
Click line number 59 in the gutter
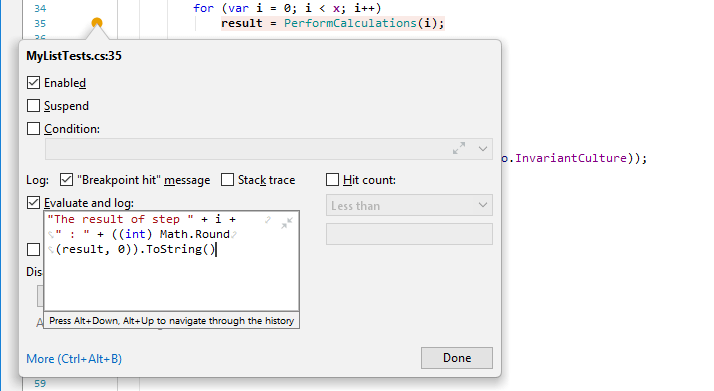point(40,384)
